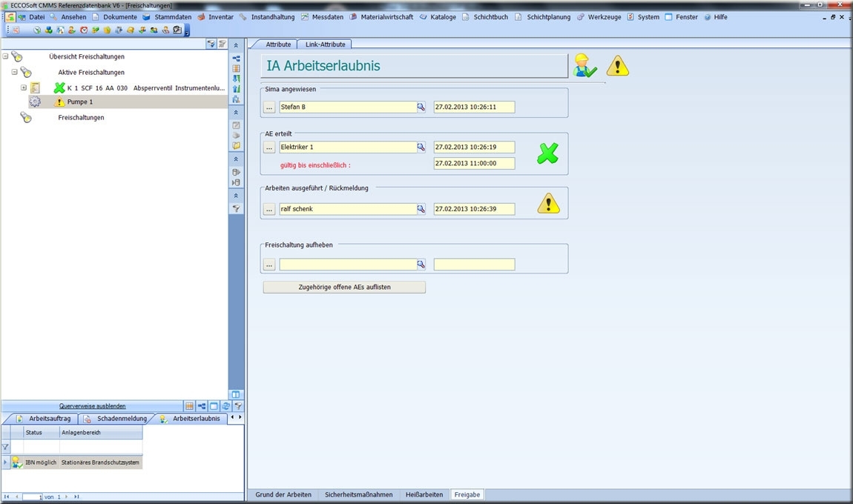The height and width of the screenshot is (504, 853).
Task: Click the magnifier in Freischaltung aufheben group
Action: point(421,265)
